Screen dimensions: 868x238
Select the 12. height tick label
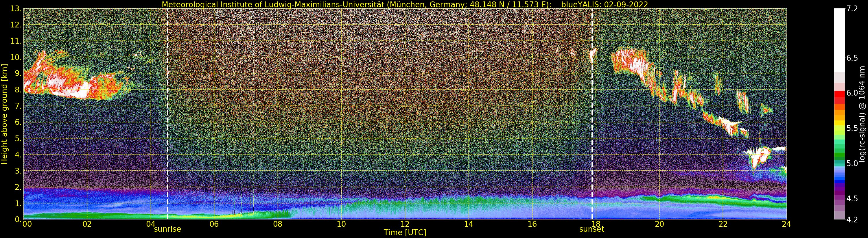click(x=16, y=25)
